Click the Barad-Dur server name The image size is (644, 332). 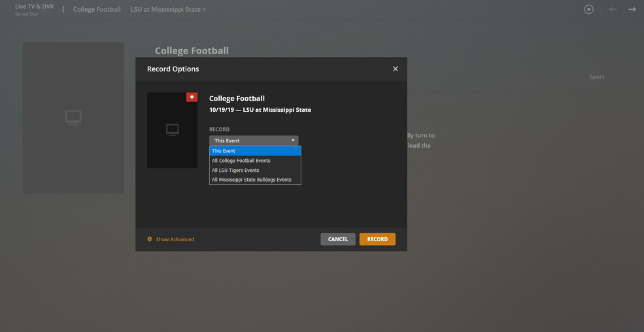(x=26, y=14)
